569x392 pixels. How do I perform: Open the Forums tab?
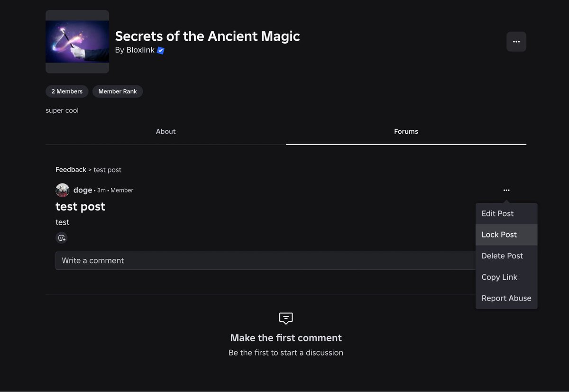406,132
